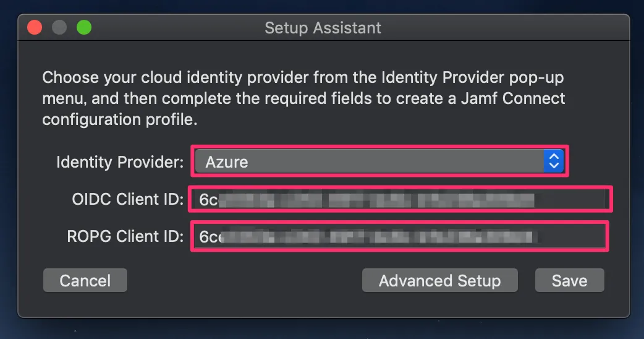The height and width of the screenshot is (339, 644).
Task: Click the Setup Assistant title text
Action: click(x=323, y=28)
